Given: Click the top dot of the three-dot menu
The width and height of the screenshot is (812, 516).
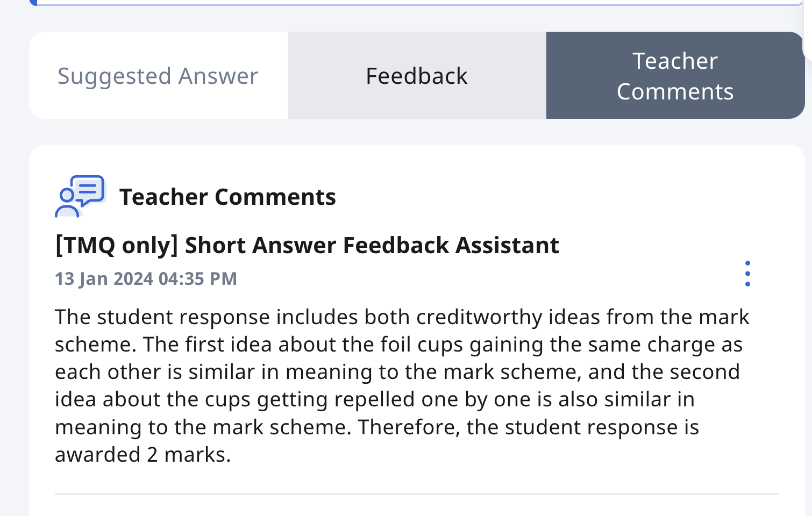Looking at the screenshot, I should click(748, 263).
